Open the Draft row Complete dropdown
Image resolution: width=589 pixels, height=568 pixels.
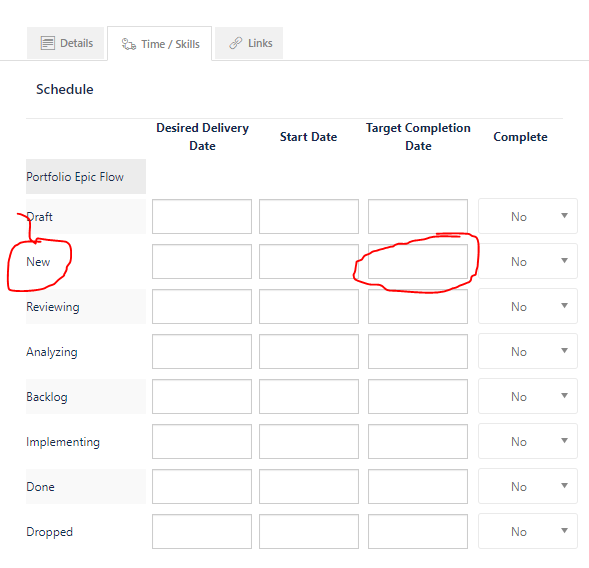tap(528, 216)
